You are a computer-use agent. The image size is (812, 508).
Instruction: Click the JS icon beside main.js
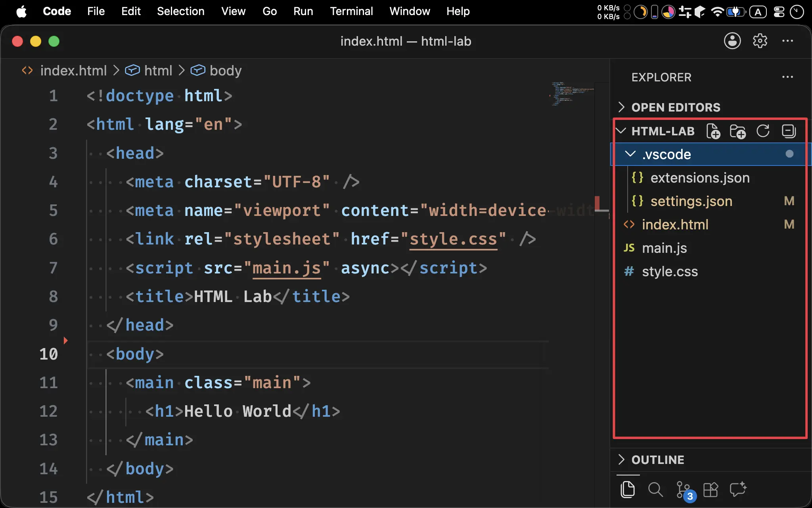click(x=629, y=248)
